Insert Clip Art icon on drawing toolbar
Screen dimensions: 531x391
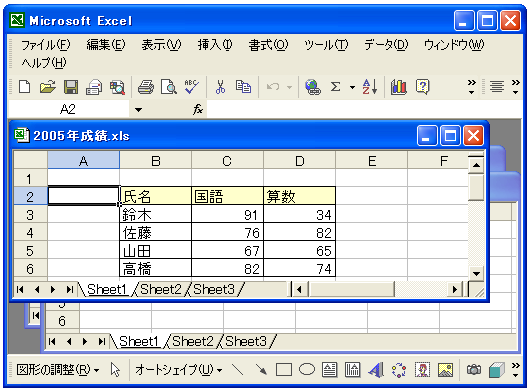coord(422,370)
